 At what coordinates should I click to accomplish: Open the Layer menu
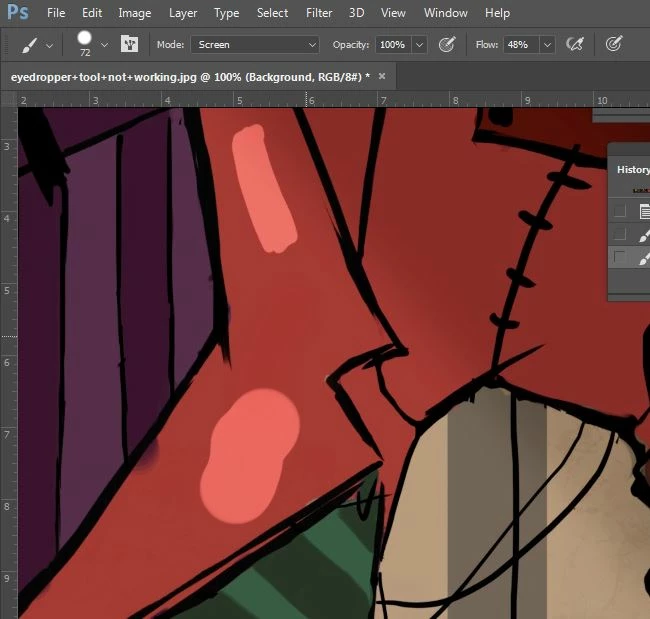click(x=183, y=13)
